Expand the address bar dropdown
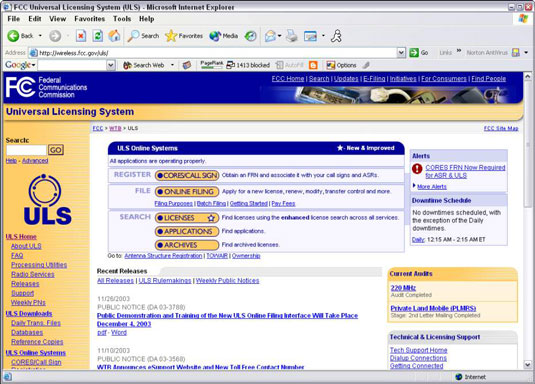This screenshot has height=384, width=535. 401,53
